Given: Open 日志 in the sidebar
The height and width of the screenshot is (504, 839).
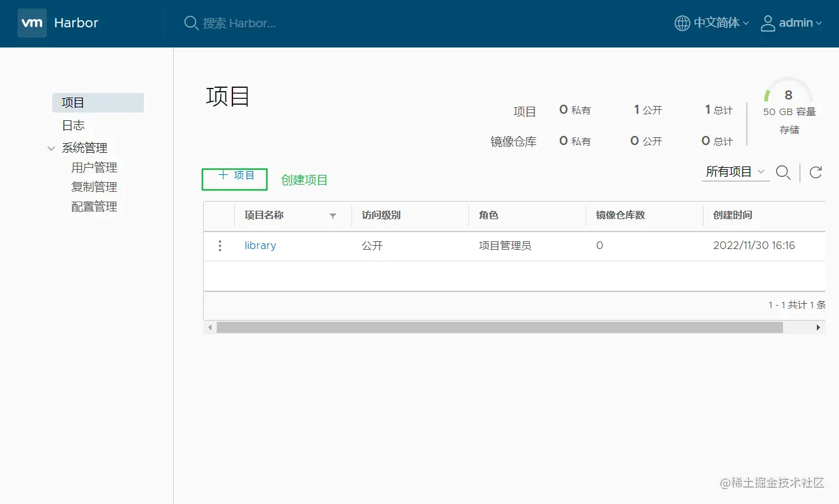Looking at the screenshot, I should pos(73,126).
